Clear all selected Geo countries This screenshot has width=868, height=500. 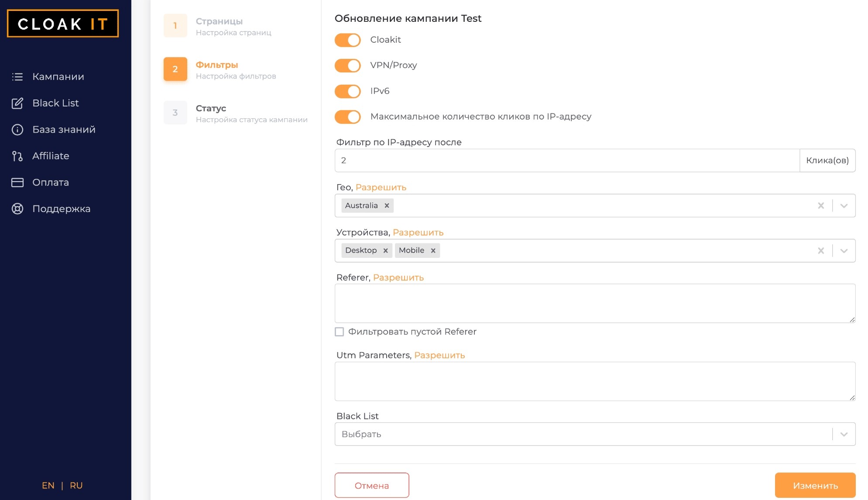coord(821,205)
